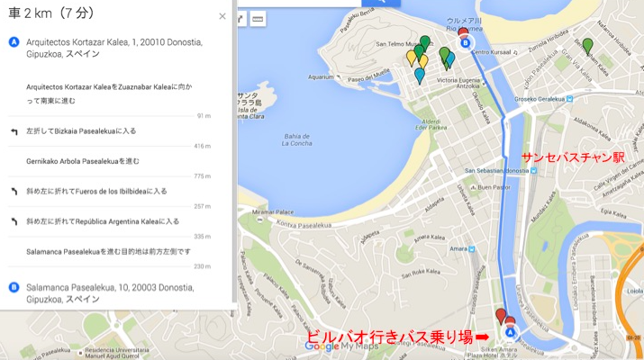Select step Fueros de los Ibilbideaに入る
644x360 pixels.
(x=96, y=192)
